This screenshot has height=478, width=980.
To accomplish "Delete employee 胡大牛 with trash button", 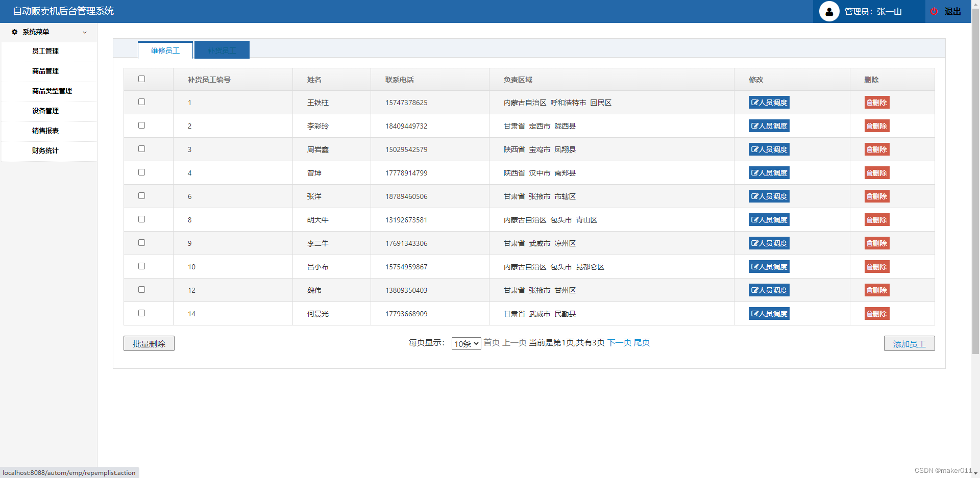I will [x=877, y=220].
